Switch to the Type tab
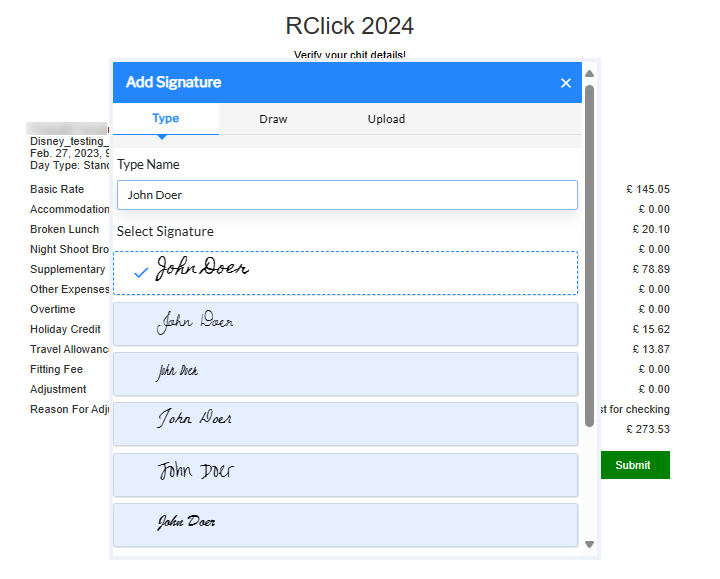 (x=165, y=119)
